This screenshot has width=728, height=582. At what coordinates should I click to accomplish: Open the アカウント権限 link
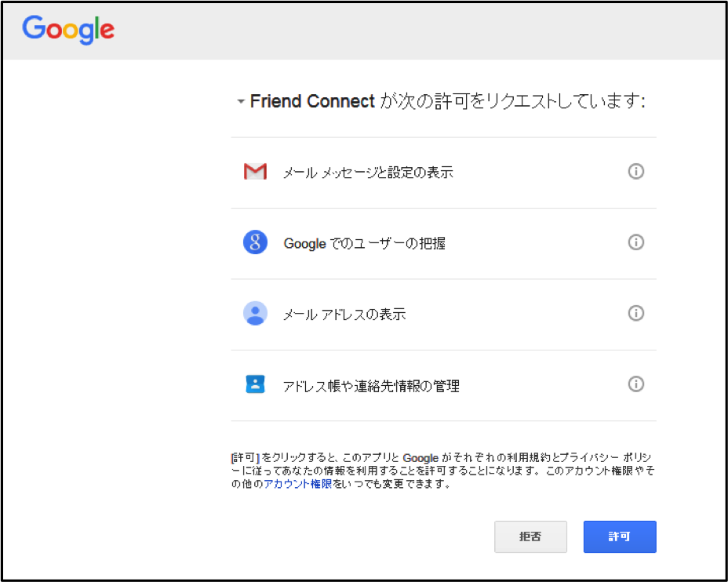point(297,484)
